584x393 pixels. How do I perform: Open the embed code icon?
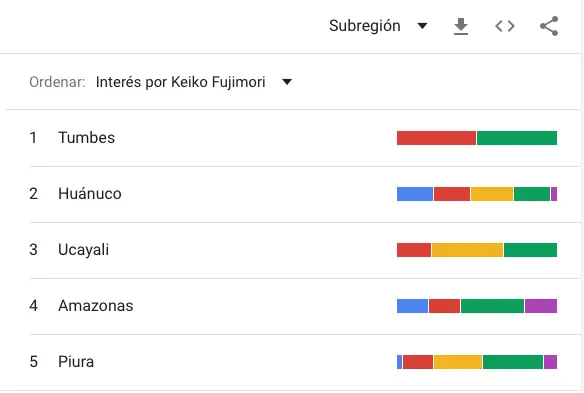click(x=505, y=26)
